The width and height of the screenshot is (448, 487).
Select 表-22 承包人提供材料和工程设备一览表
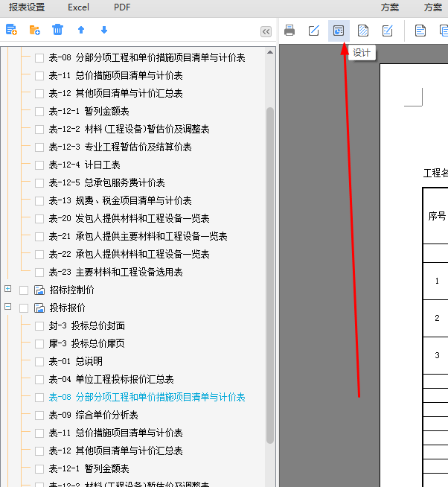point(129,255)
